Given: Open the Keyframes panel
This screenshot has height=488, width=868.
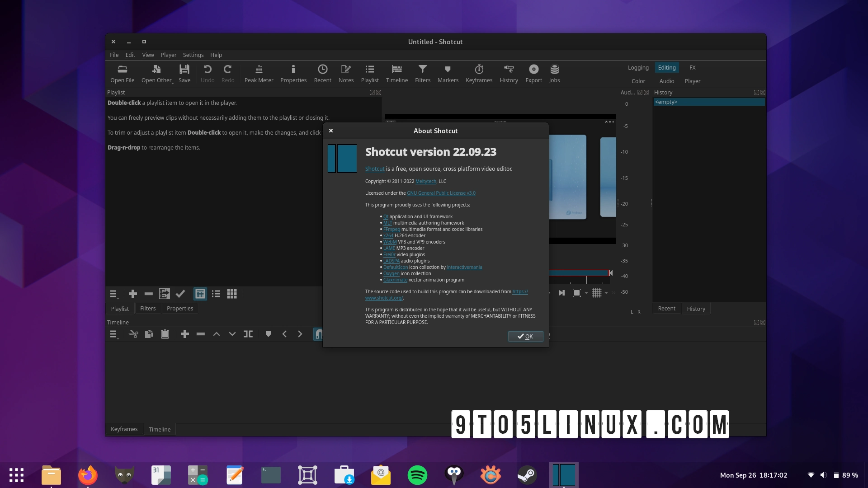Looking at the screenshot, I should click(479, 73).
